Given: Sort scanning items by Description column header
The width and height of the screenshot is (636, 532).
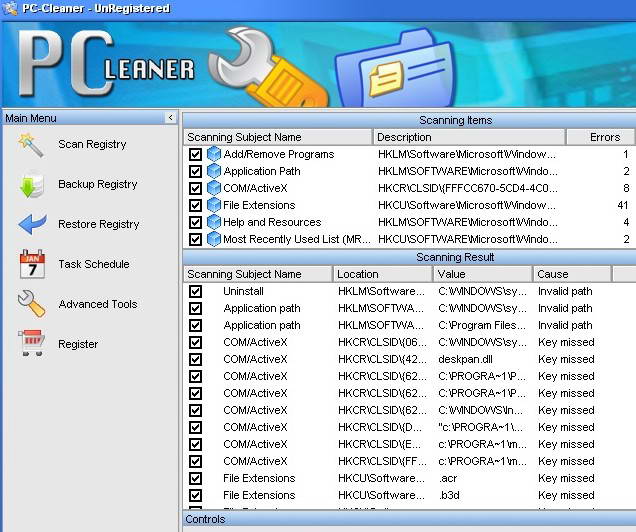Looking at the screenshot, I should pos(469,137).
